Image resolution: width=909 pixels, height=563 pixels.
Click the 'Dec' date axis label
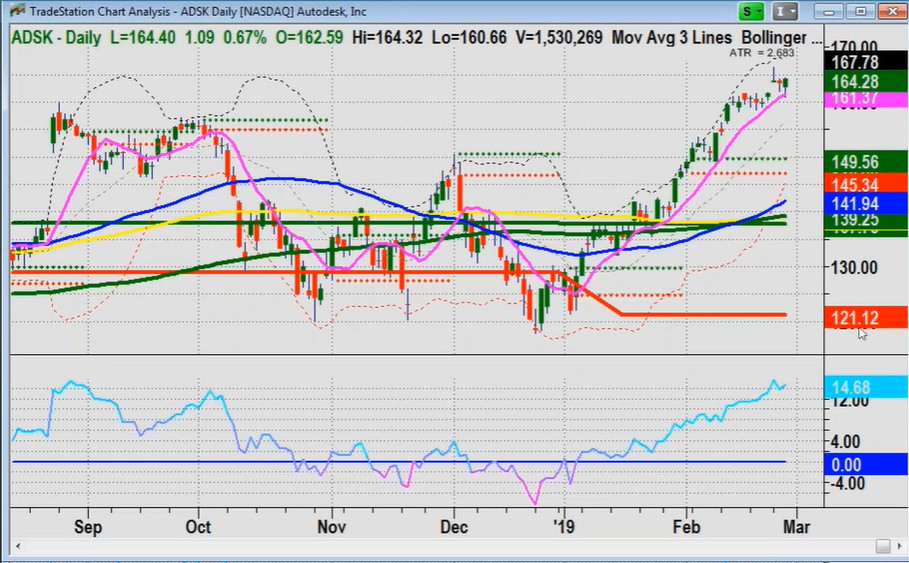tap(453, 526)
